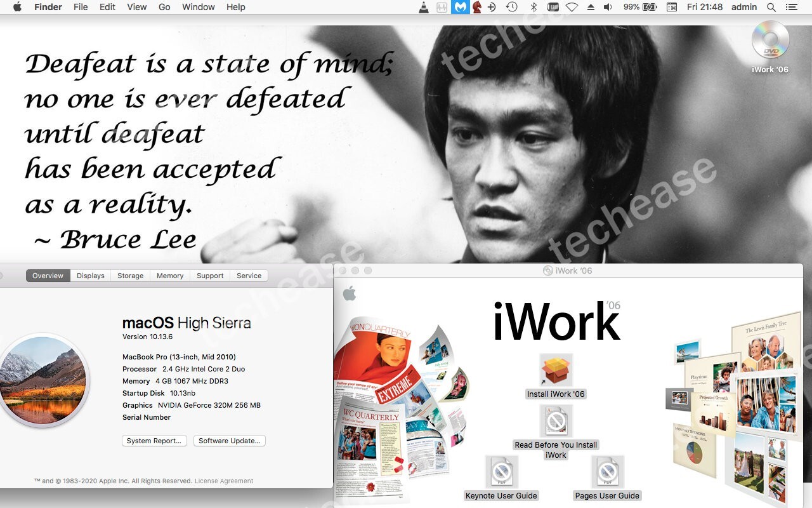
Task: Click the High Sierra mountain logo
Action: click(x=43, y=379)
